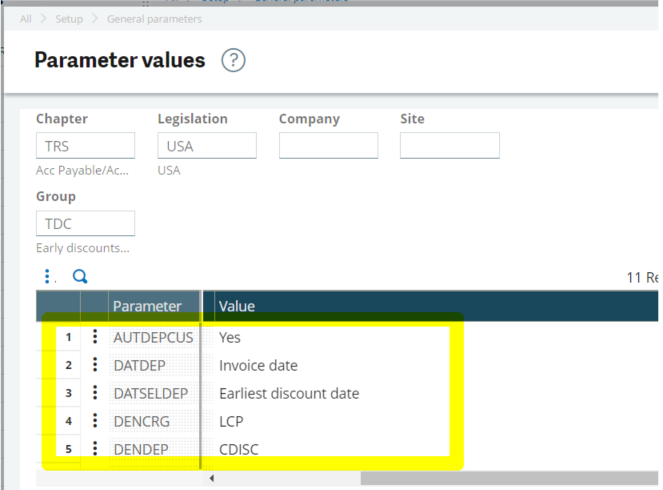The height and width of the screenshot is (490, 663).
Task: Click the grid search magnifier icon
Action: (80, 277)
